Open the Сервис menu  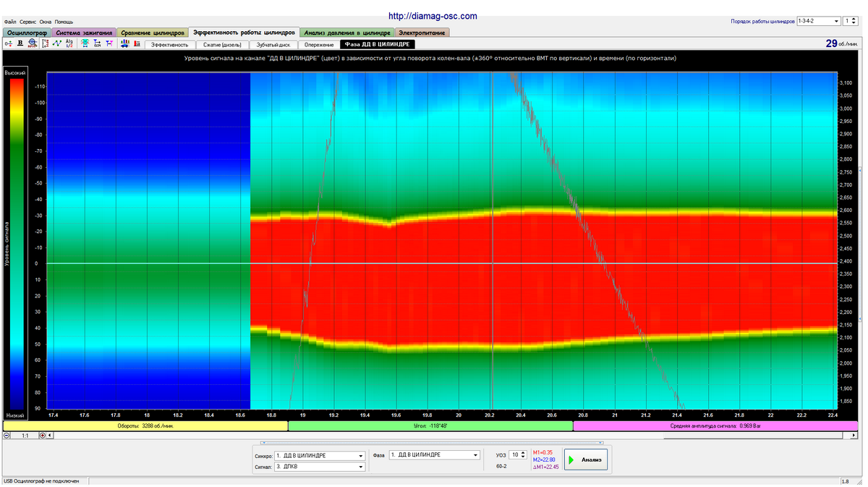tap(28, 22)
